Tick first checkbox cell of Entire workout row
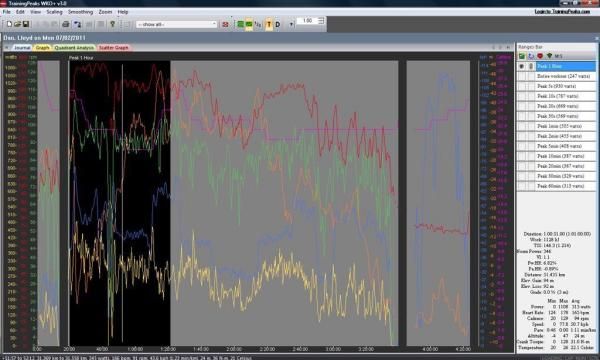The height and width of the screenshot is (360, 600). 521,76
